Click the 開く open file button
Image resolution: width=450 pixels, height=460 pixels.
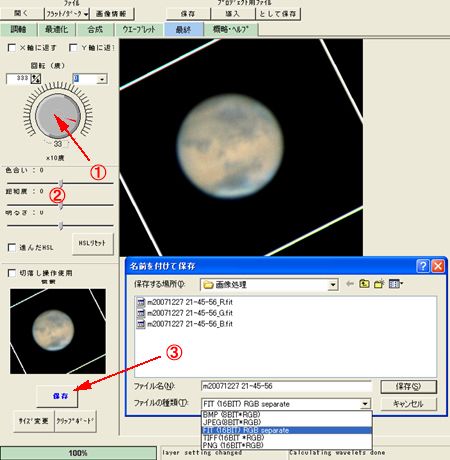22,14
